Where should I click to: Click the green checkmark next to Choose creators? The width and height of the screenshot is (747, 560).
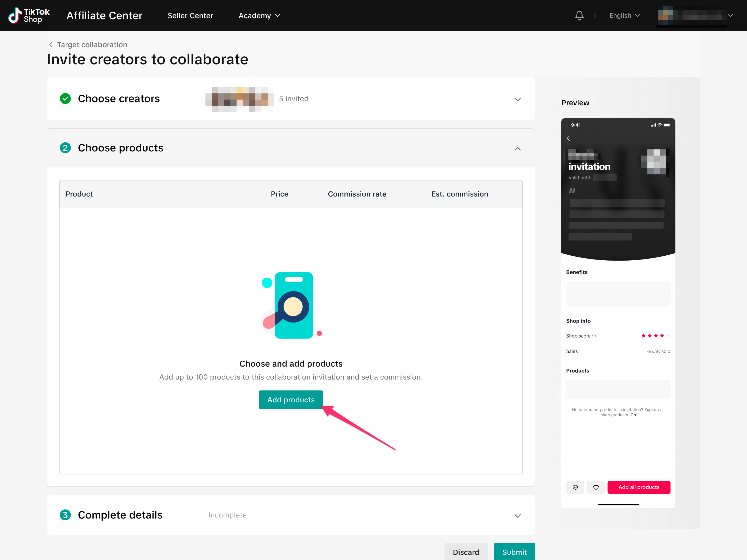click(65, 99)
